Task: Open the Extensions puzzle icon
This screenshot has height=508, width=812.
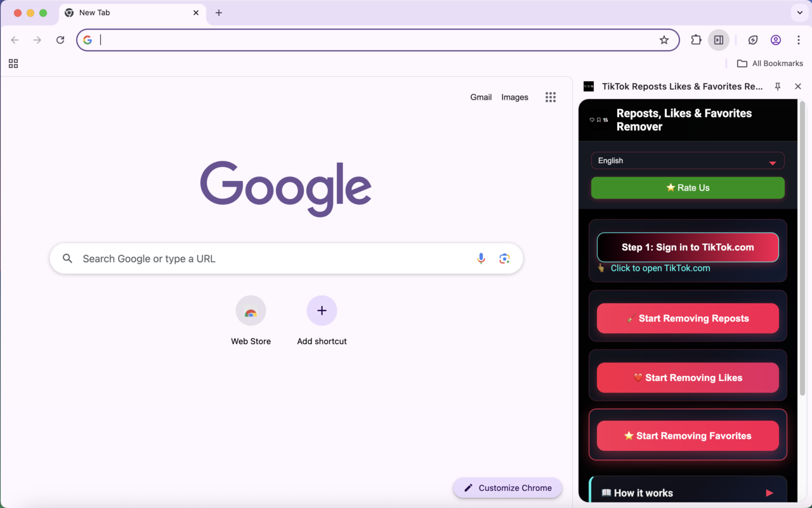Action: point(696,40)
